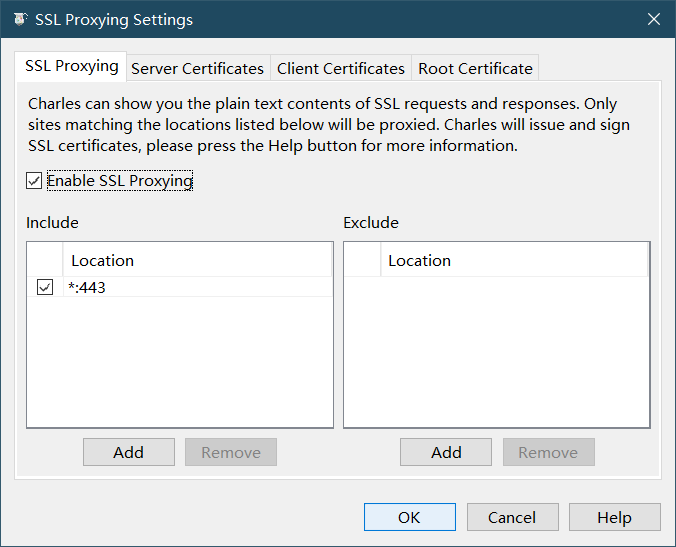The width and height of the screenshot is (676, 547).
Task: Uncheck the *:443 include location checkbox
Action: click(45, 287)
